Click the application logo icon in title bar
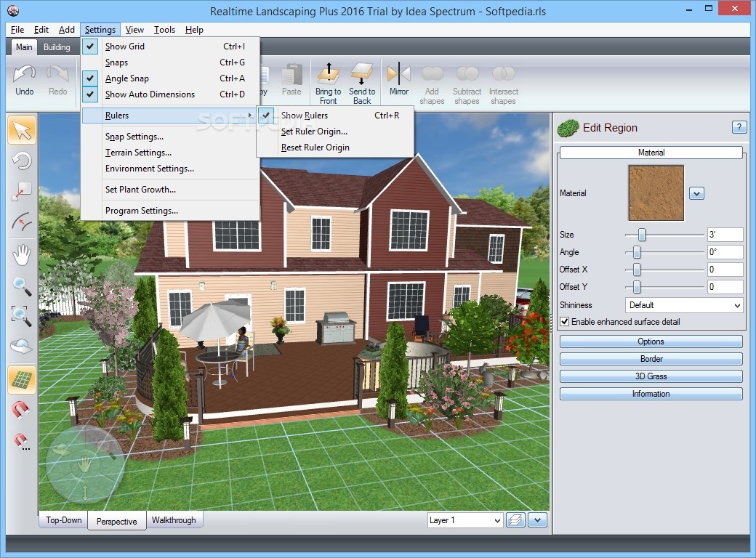The image size is (756, 558). [13, 11]
